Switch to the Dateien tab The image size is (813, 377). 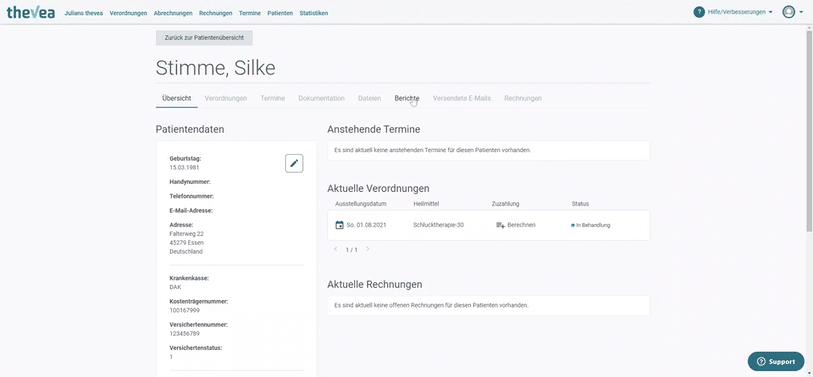(369, 98)
